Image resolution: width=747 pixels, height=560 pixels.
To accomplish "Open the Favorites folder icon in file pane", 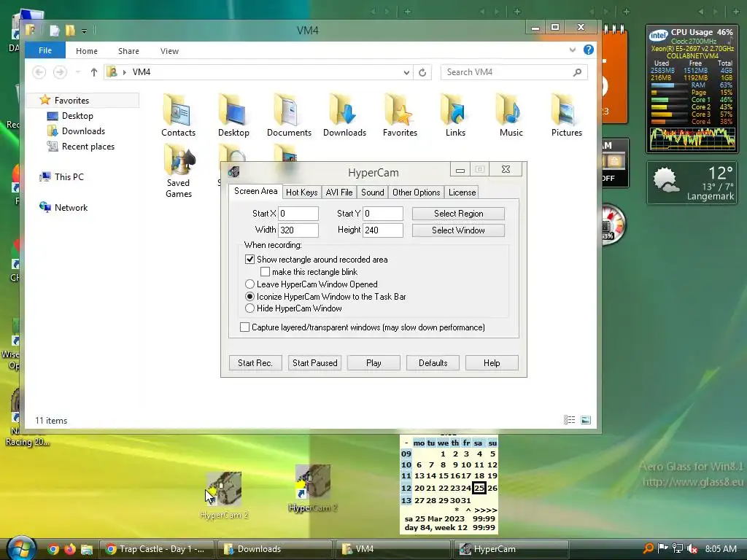I will tap(400, 116).
